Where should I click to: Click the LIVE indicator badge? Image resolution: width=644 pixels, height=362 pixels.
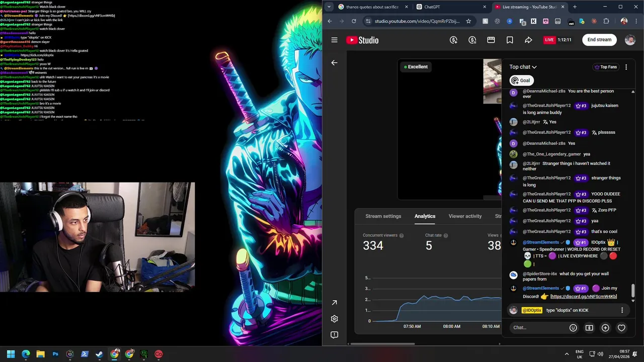[x=549, y=40]
